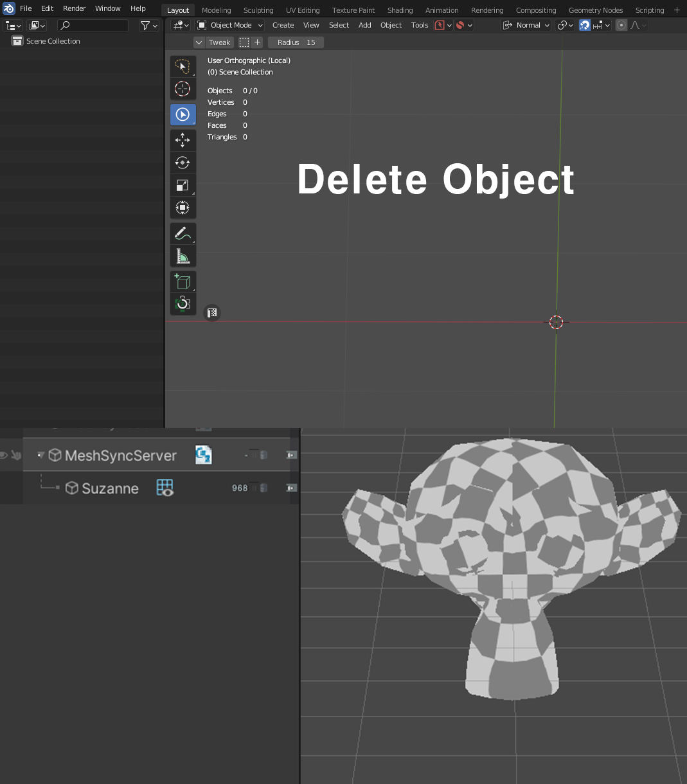Select the Rotate tool
687x784 pixels.
(183, 162)
